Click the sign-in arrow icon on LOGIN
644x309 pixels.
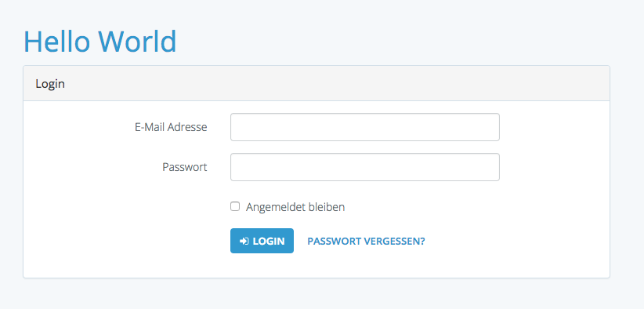click(244, 241)
